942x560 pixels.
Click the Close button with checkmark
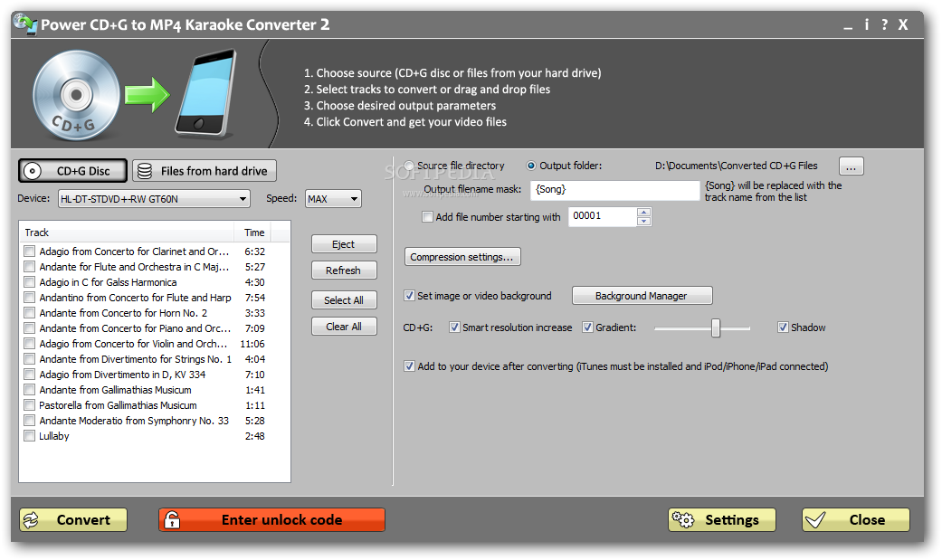856,520
